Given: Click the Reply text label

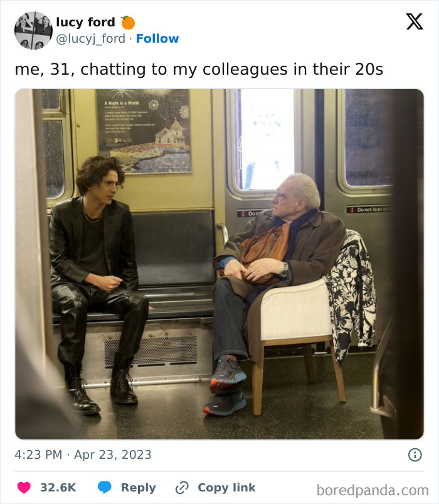Looking at the screenshot, I should click(139, 488).
